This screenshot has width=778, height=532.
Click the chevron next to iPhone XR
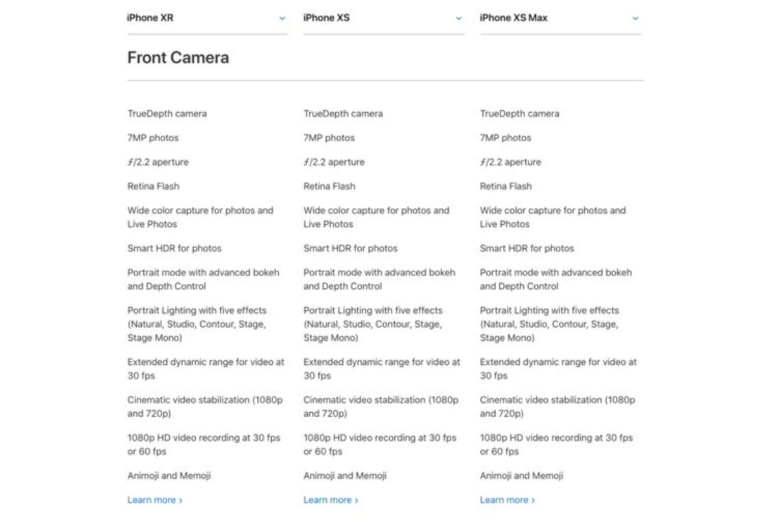pyautogui.click(x=282, y=19)
